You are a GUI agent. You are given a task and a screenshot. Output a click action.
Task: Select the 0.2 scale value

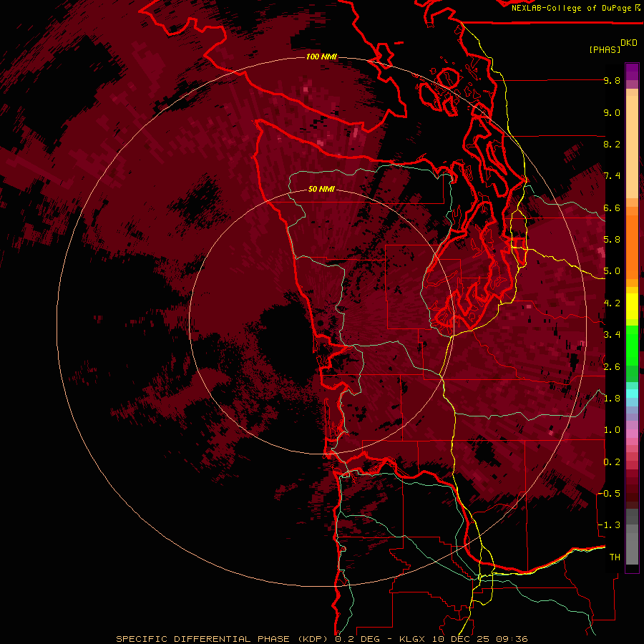point(612,462)
